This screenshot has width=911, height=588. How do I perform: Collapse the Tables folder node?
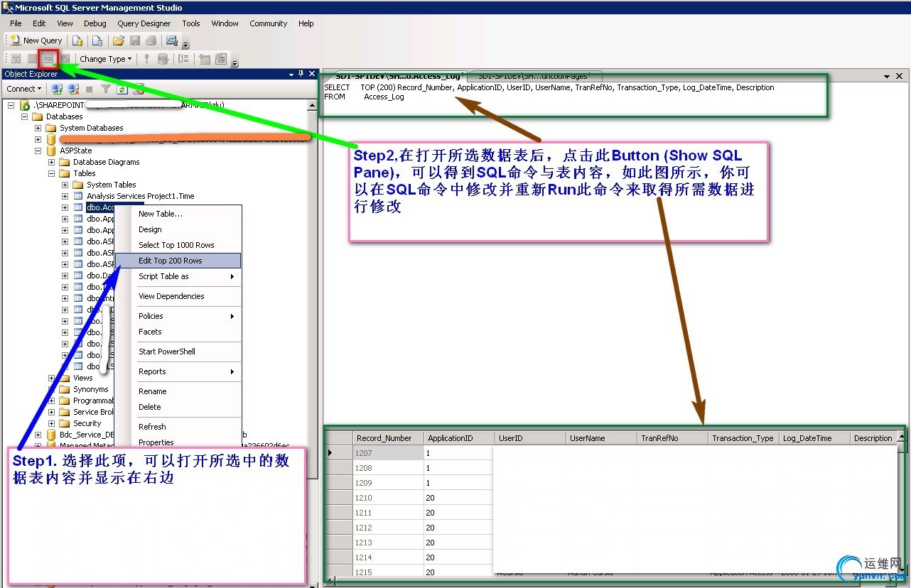coord(51,173)
